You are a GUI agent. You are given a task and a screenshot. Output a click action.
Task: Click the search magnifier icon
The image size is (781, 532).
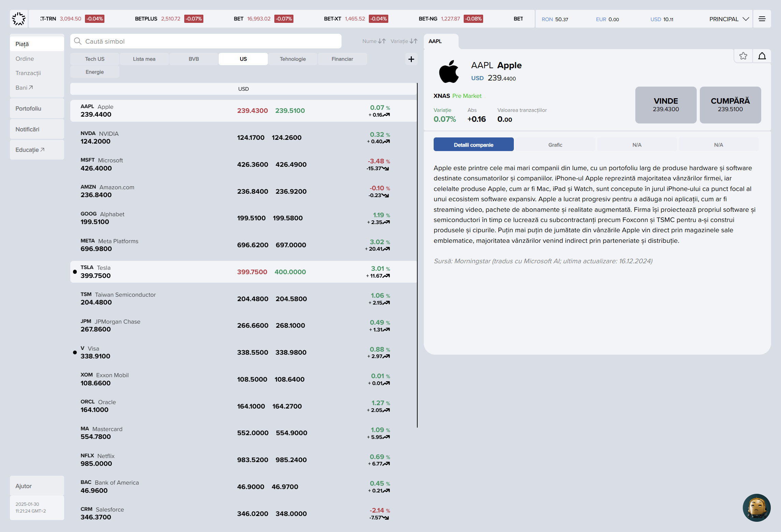coord(78,41)
